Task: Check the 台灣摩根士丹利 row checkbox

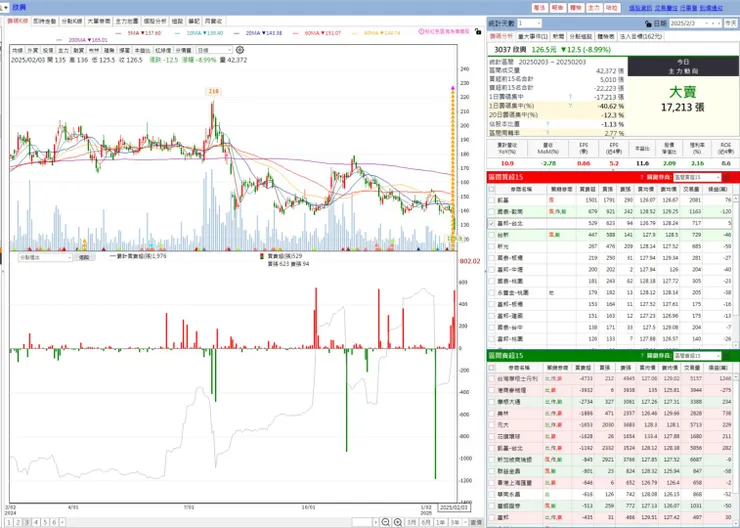Action: (x=492, y=379)
